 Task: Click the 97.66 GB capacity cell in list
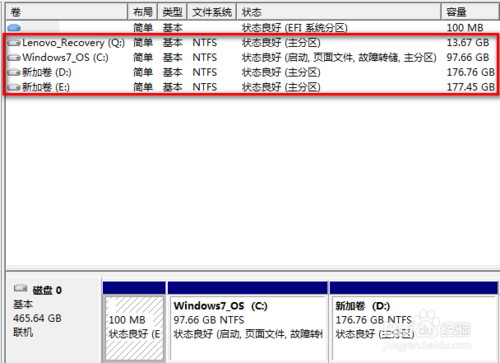468,57
